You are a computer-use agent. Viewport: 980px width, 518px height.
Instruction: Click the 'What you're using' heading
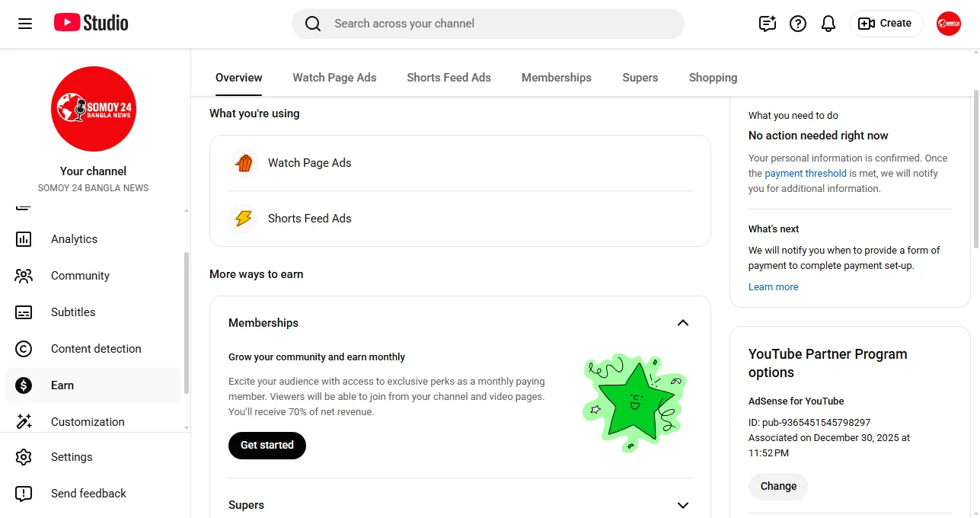[x=254, y=114]
